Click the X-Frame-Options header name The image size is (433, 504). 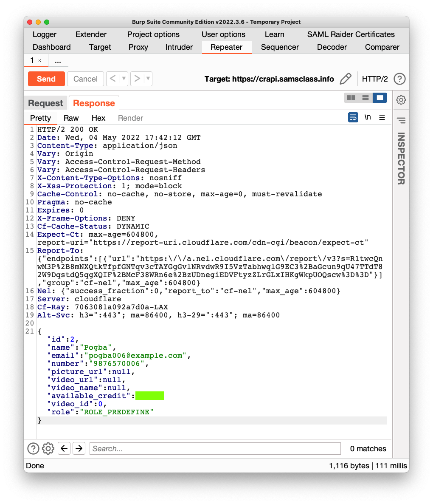pyautogui.click(x=72, y=218)
